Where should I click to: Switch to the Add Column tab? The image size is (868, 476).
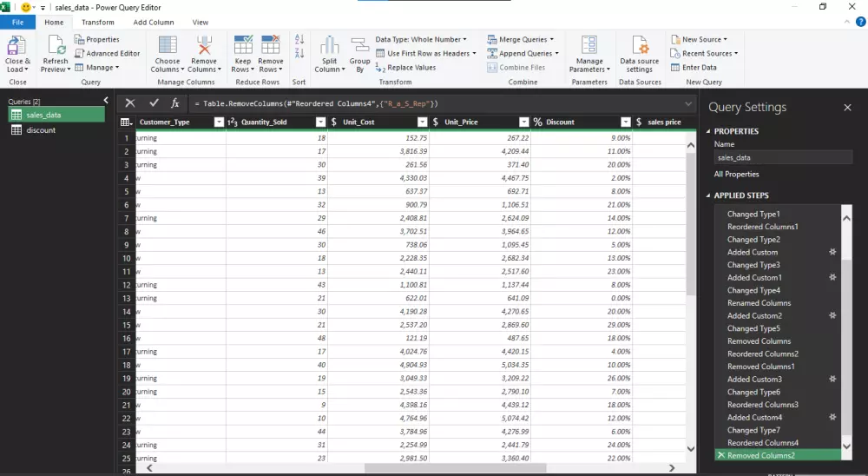pyautogui.click(x=154, y=22)
